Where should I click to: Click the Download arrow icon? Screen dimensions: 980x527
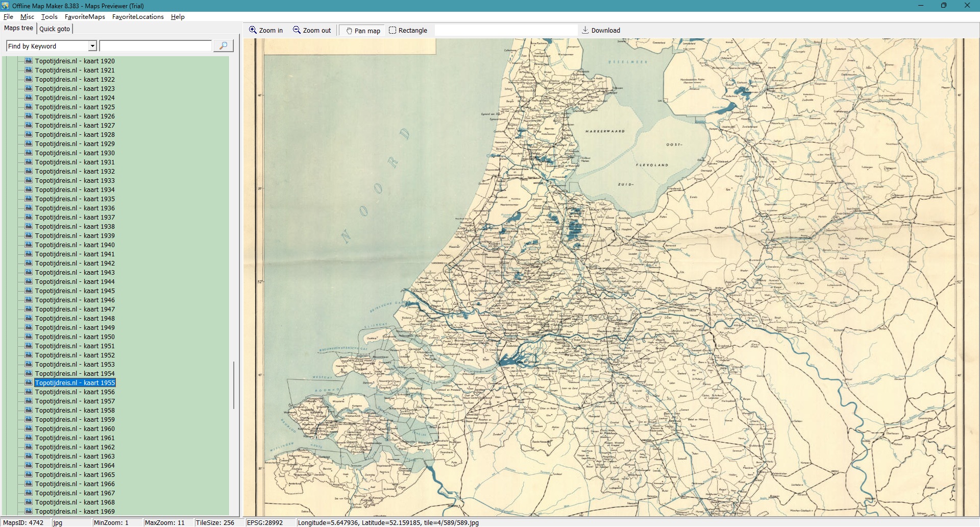coord(585,30)
